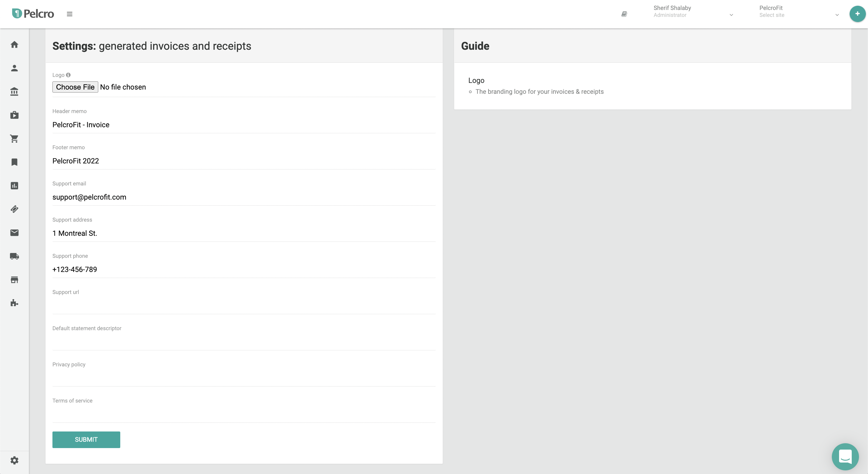The width and height of the screenshot is (868, 474).
Task: Click the delivery truck sidebar icon
Action: click(14, 256)
